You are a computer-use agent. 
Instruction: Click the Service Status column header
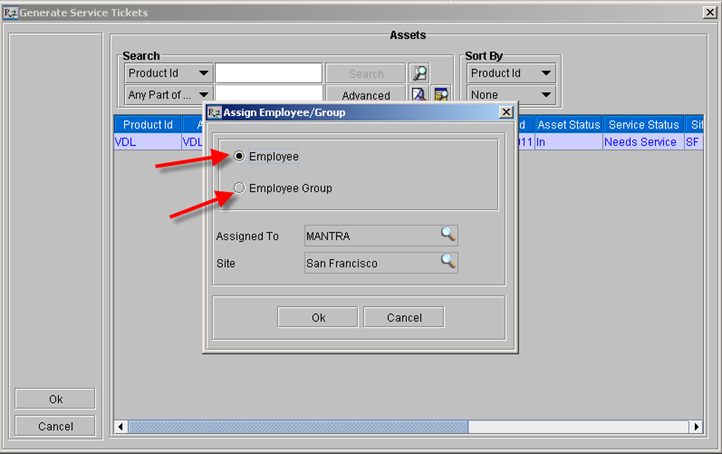coord(643,124)
